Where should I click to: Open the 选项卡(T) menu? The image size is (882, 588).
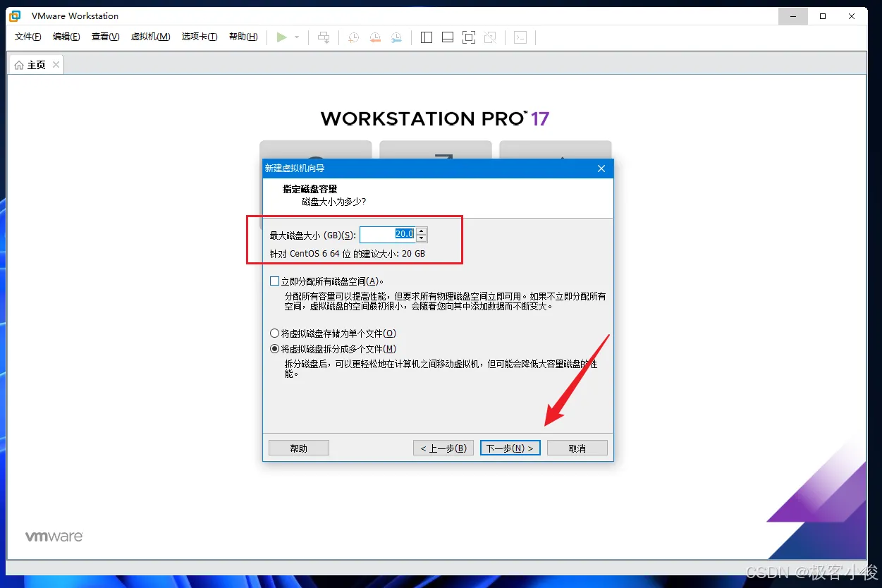[x=200, y=37]
